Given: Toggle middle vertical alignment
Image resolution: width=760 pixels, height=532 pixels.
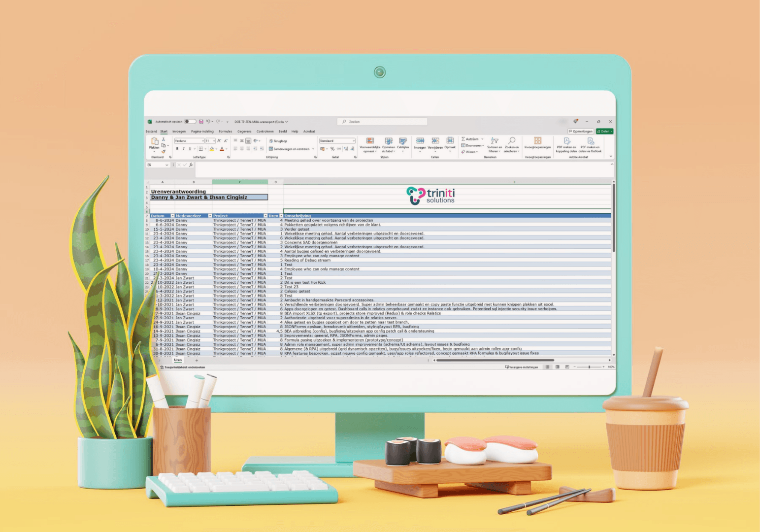Looking at the screenshot, I should (242, 141).
